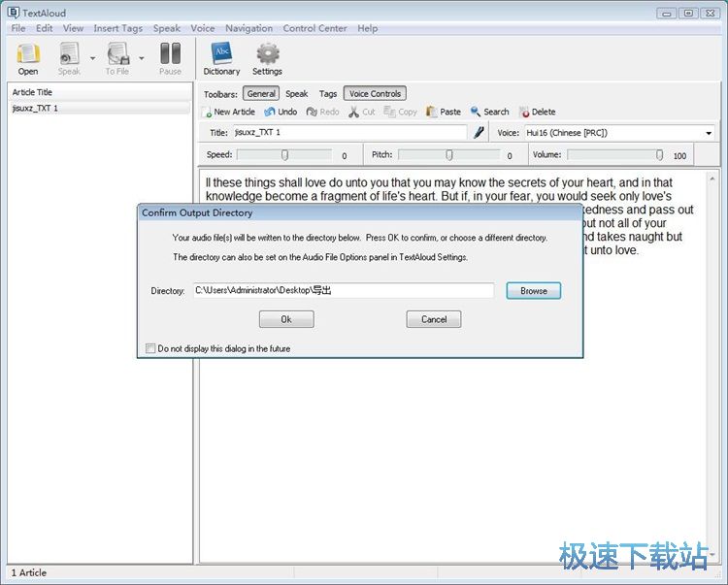This screenshot has height=585, width=728.
Task: Click the TextAloud app icon in title bar
Action: [14, 13]
